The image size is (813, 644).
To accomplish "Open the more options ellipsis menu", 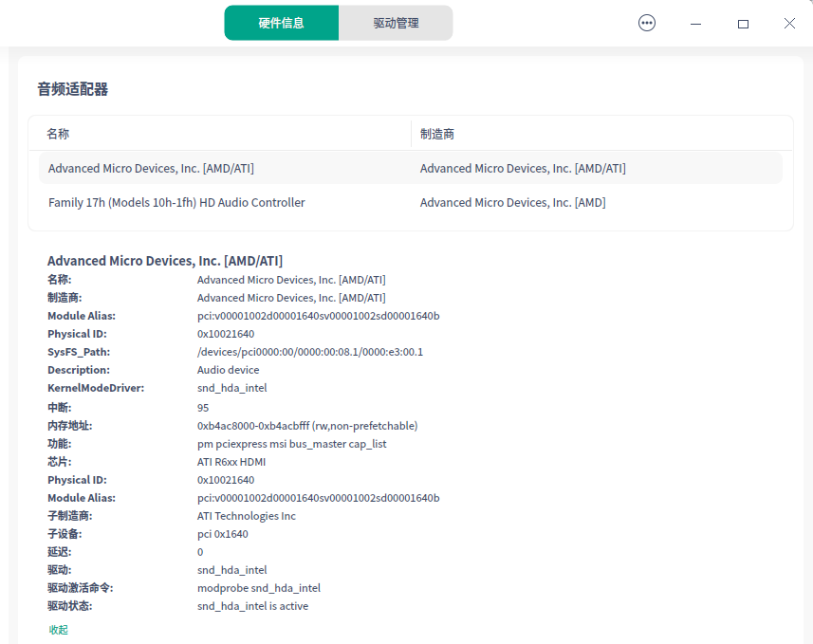I will (x=647, y=24).
